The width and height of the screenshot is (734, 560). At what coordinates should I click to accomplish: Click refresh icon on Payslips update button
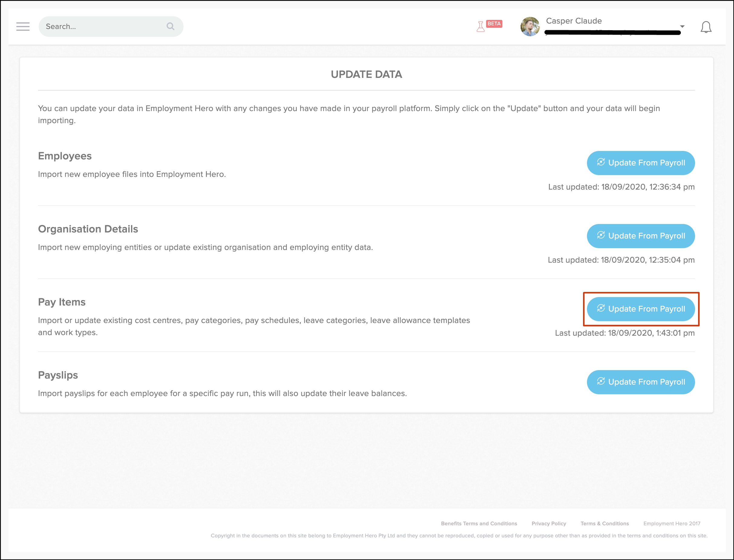pos(601,381)
